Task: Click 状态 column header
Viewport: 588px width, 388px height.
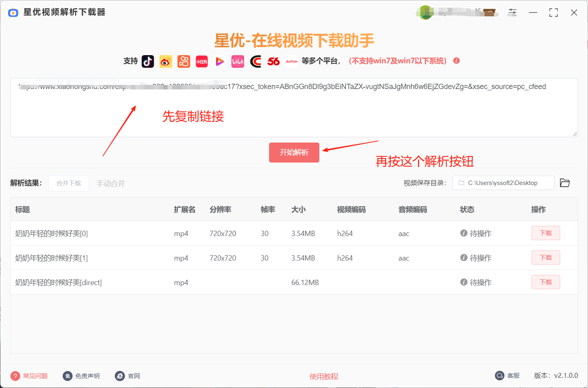Action: point(467,210)
